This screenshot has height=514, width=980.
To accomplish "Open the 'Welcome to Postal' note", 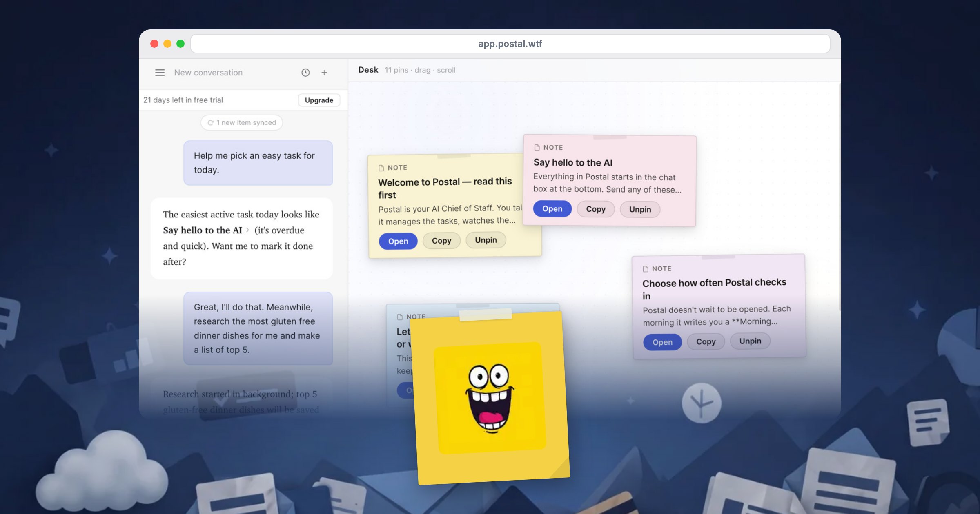I will 398,241.
